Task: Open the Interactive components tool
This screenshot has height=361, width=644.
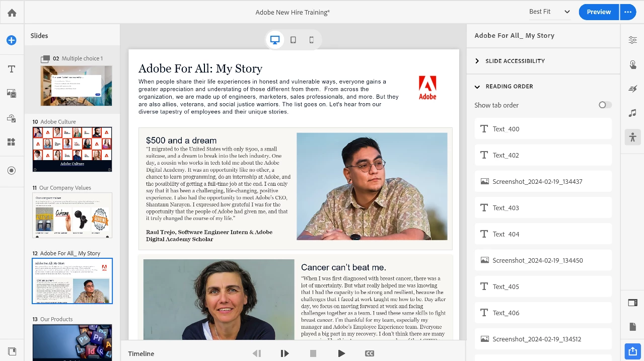Action: pos(12,118)
